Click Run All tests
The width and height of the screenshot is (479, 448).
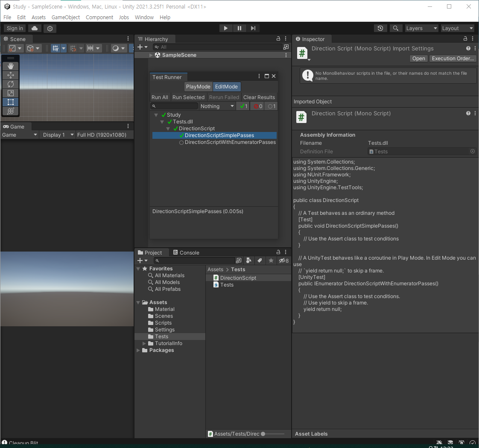(160, 97)
